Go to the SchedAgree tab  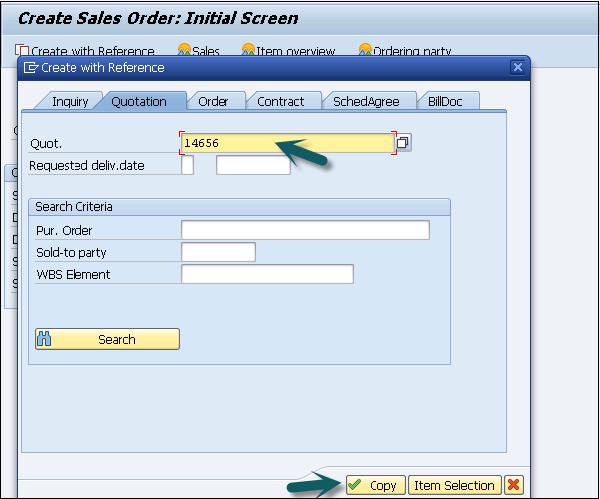(366, 102)
